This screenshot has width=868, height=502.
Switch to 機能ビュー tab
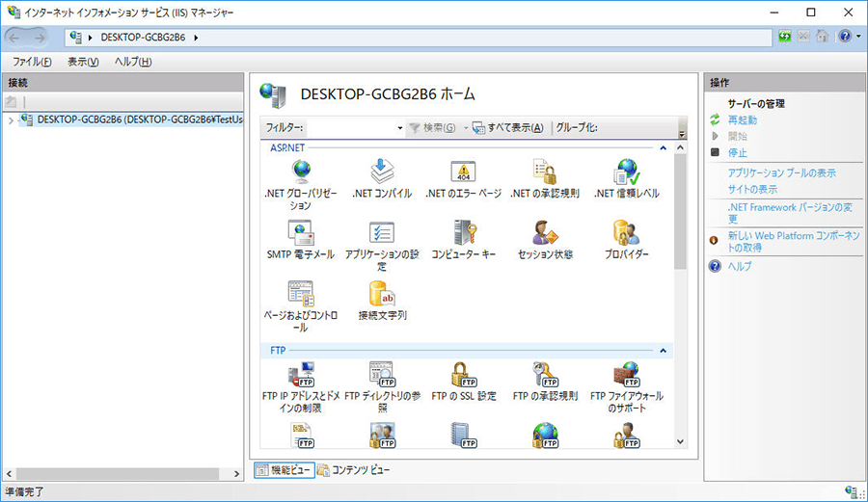(285, 470)
